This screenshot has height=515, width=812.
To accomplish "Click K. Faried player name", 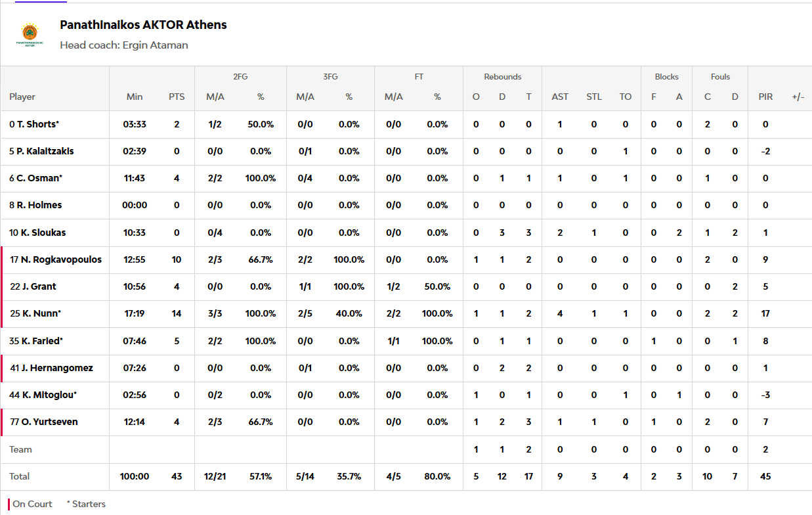I will (40, 341).
